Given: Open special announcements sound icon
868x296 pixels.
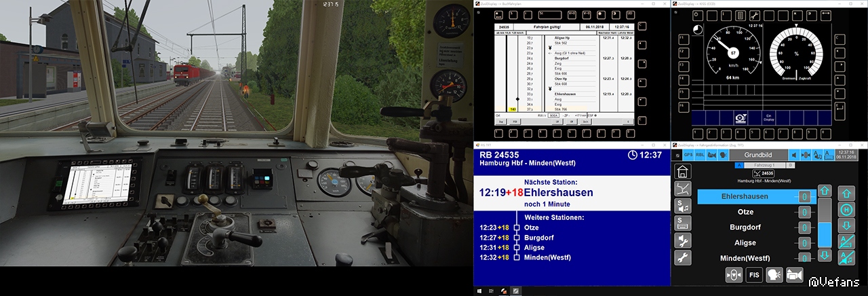Looking at the screenshot, I should [x=682, y=206].
